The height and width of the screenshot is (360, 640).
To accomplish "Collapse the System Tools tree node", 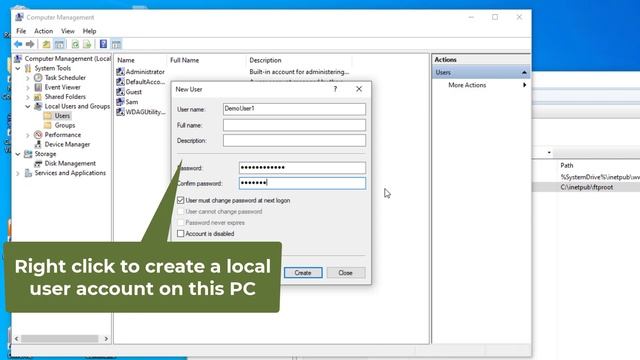I will pyautogui.click(x=18, y=68).
